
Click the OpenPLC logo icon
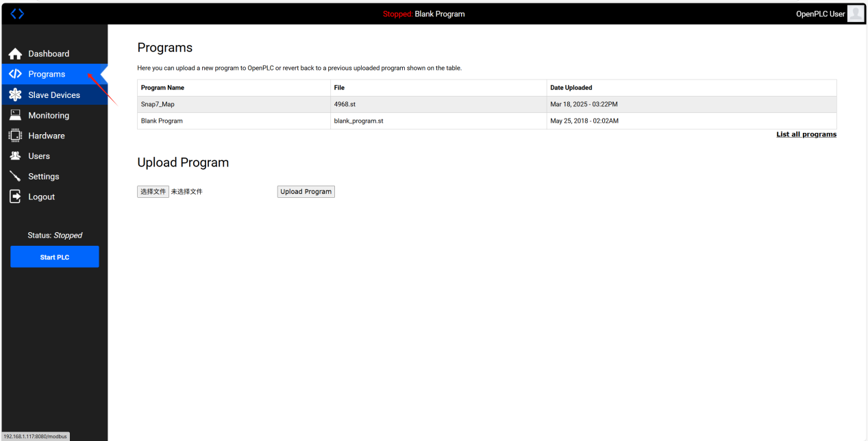click(x=17, y=14)
